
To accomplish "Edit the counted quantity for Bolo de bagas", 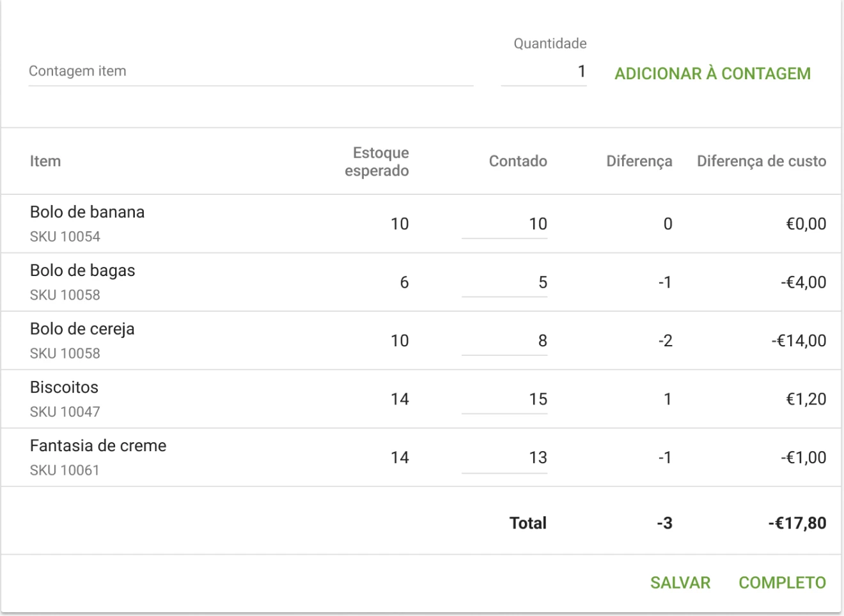I will click(x=504, y=282).
